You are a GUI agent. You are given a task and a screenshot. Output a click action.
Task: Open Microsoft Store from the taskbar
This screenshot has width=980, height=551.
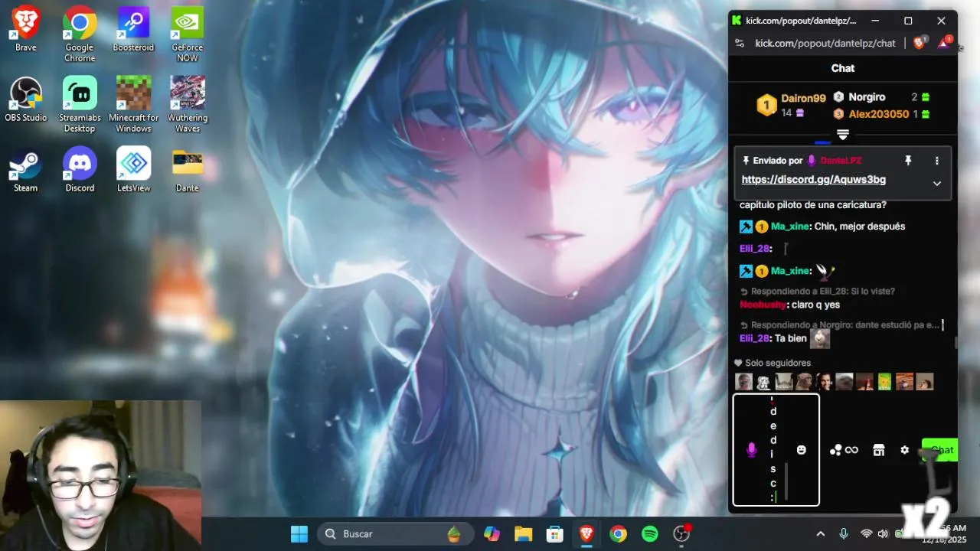[x=554, y=533]
